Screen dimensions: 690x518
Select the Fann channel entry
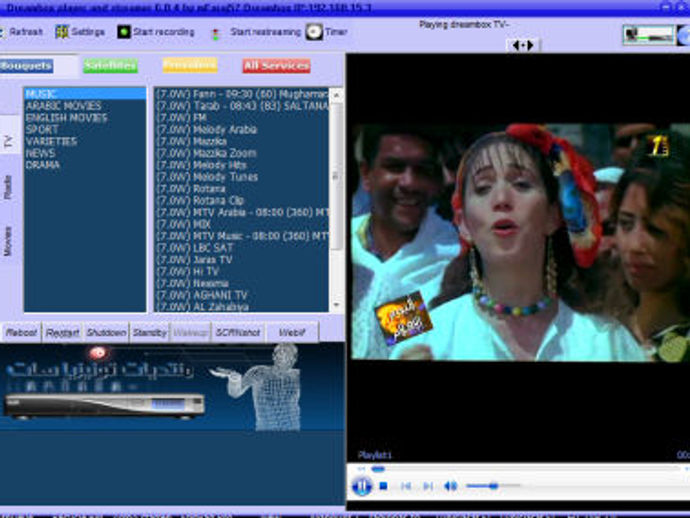242,94
